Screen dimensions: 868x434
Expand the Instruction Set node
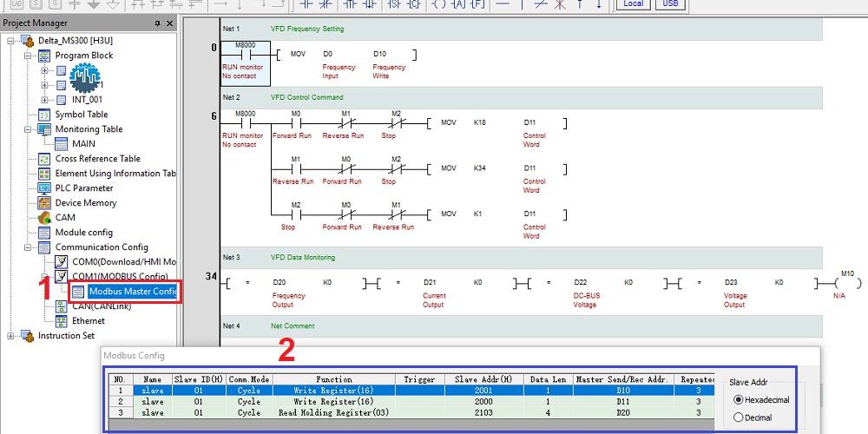coord(11,335)
